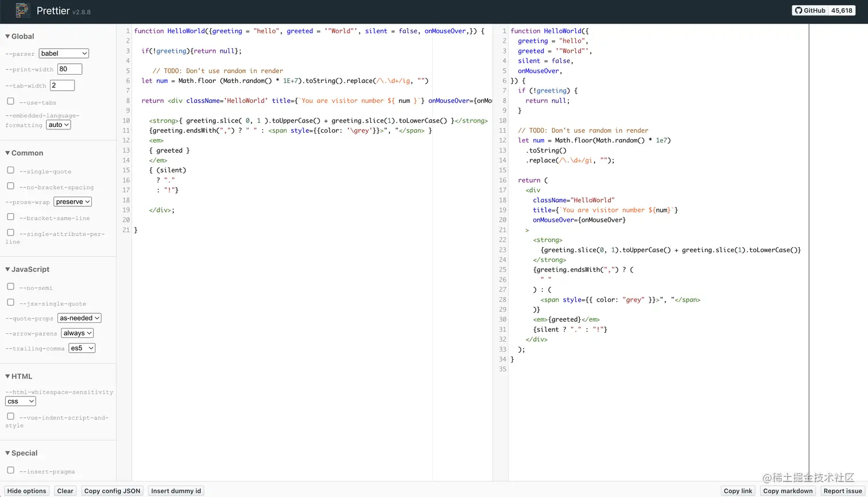Click output line "onMouseOver={onMouseOver}"
Screen dimensions: 868x497
coord(579,220)
